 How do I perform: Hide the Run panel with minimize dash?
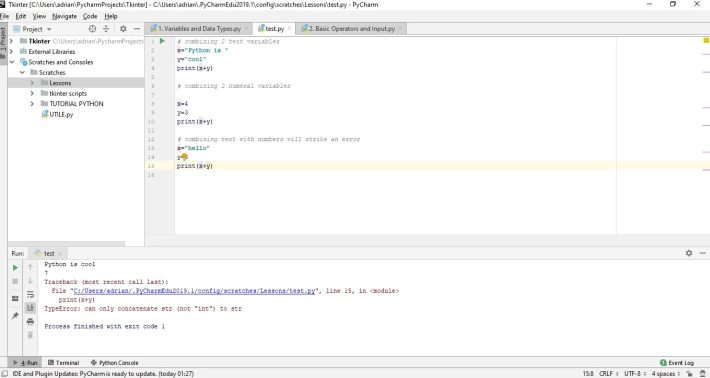coord(702,253)
